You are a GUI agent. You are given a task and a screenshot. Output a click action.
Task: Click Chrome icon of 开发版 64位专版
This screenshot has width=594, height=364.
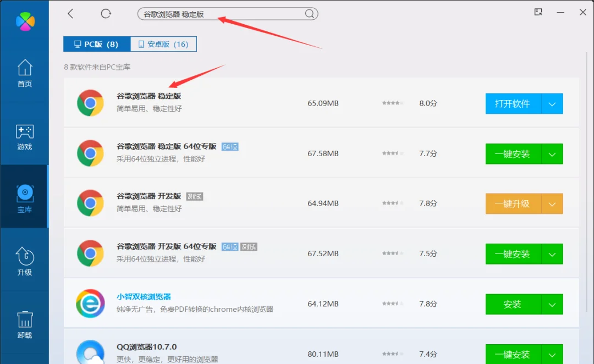click(x=90, y=253)
